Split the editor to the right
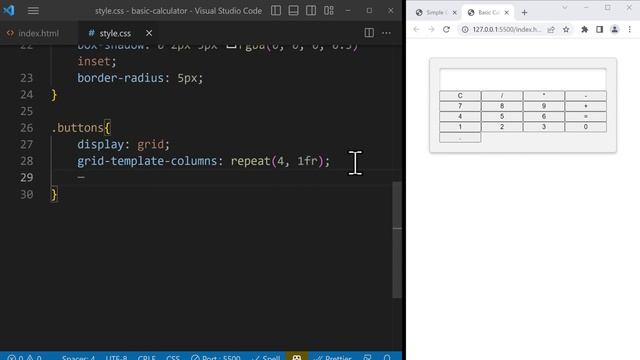The height and width of the screenshot is (360, 640). tap(369, 33)
